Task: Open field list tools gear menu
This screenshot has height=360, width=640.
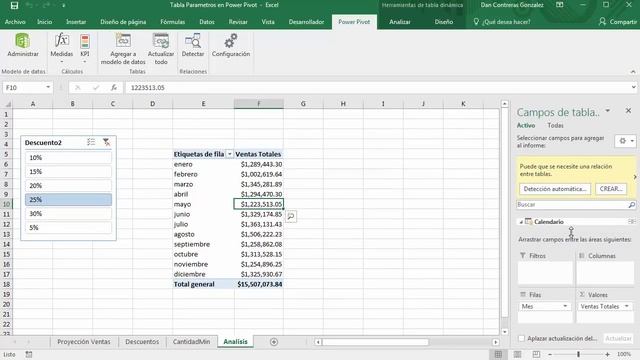Action: point(626,141)
